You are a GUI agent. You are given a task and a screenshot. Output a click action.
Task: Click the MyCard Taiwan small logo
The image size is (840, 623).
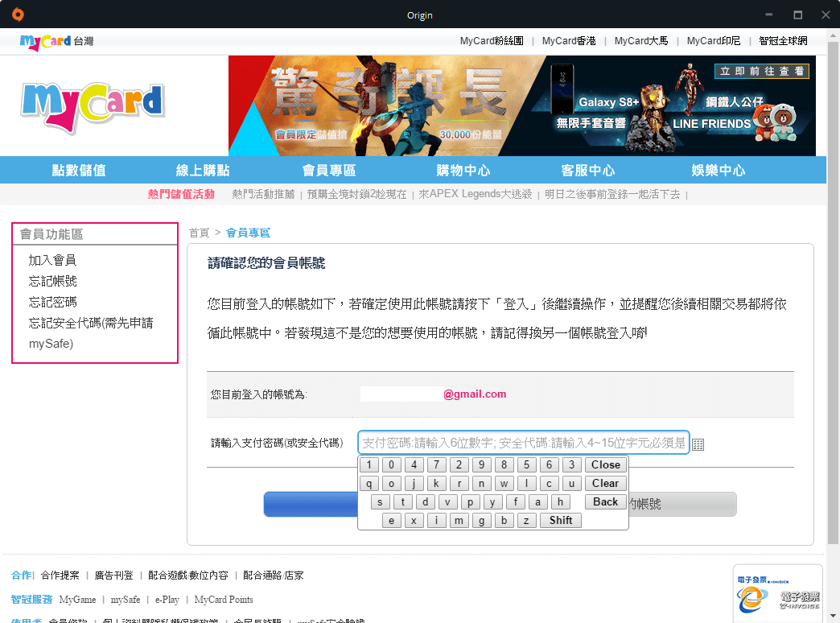point(57,42)
